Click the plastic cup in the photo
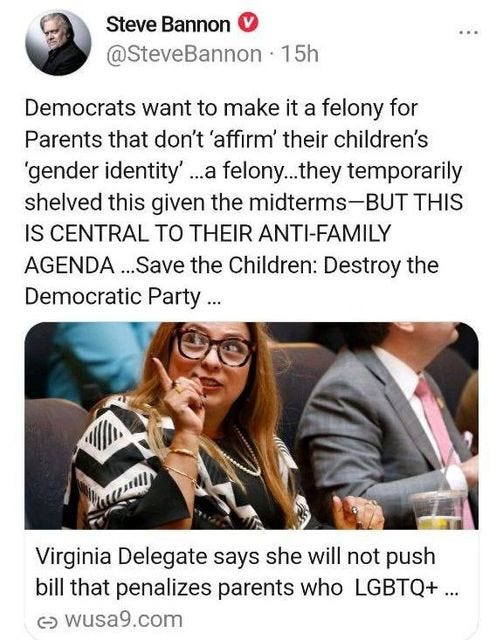Screen dimensions: 503x640 438,508
